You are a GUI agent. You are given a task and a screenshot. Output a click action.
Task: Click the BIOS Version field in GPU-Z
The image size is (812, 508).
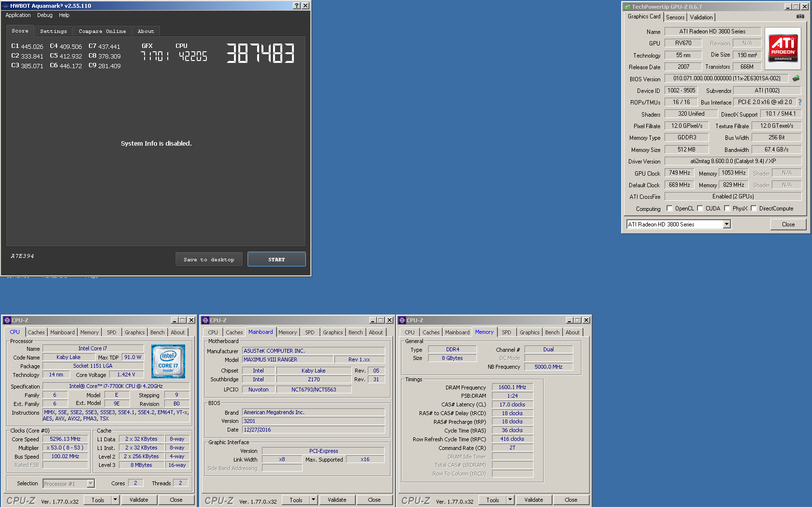point(726,78)
